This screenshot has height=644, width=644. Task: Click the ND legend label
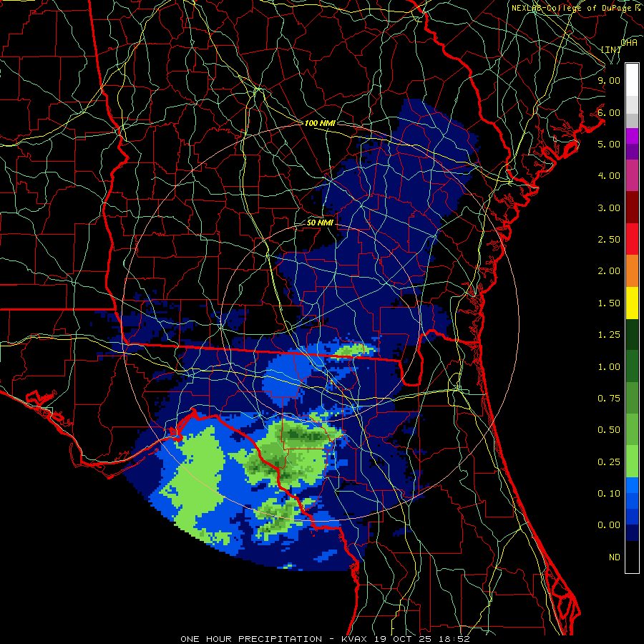pos(615,557)
